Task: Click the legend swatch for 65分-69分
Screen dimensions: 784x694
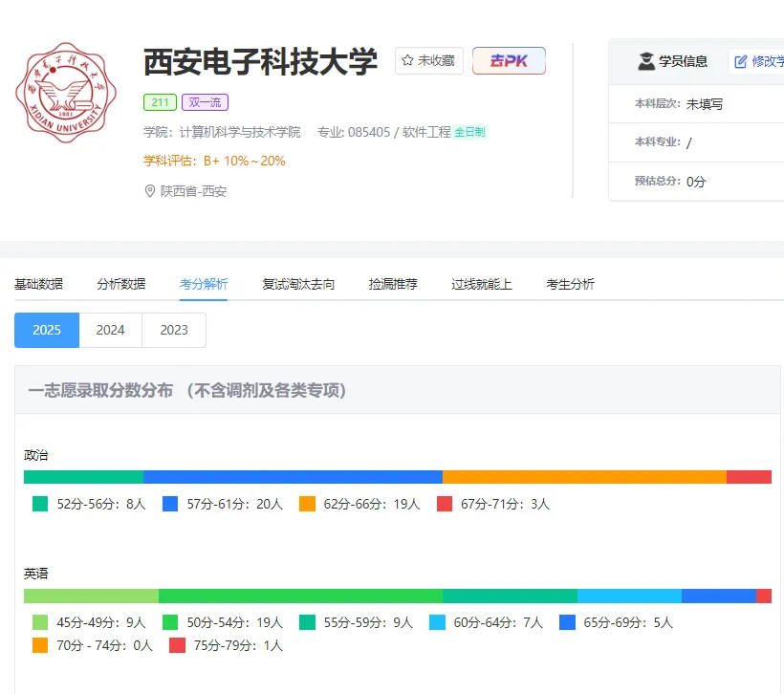Action: 567,622
